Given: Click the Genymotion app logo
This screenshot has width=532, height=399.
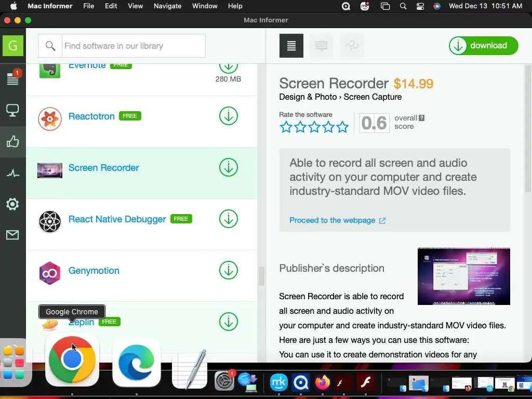Looking at the screenshot, I should point(50,273).
